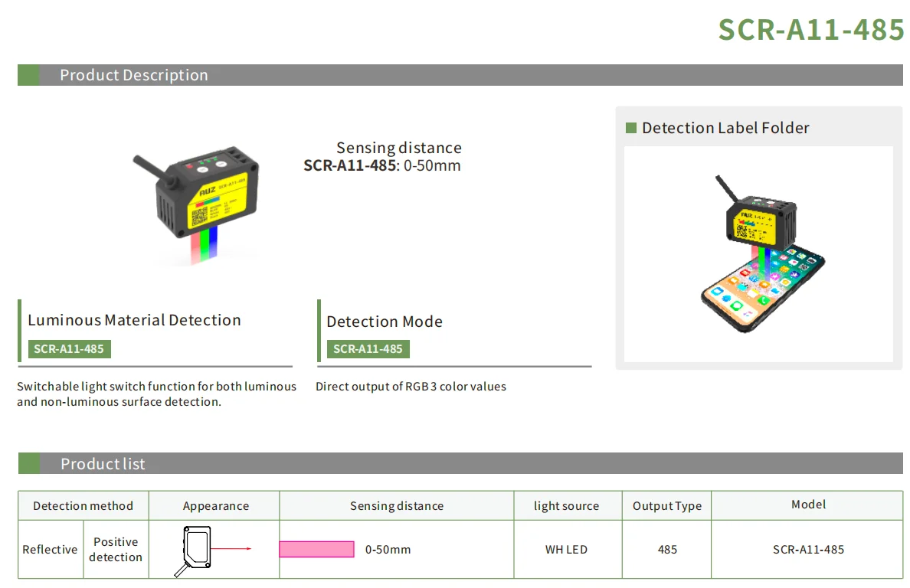Select the 'Reflective' table cell
The width and height of the screenshot is (910, 588).
tap(51, 549)
